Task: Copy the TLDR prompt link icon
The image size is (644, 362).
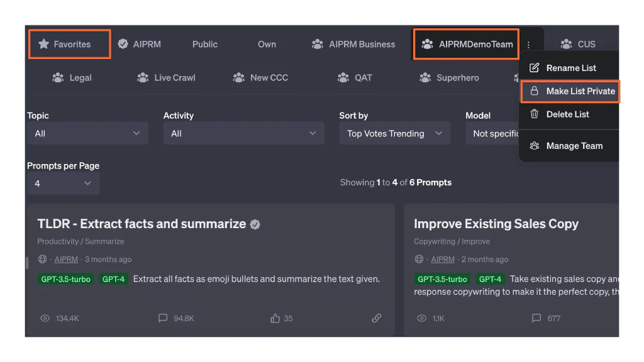Action: 377,318
